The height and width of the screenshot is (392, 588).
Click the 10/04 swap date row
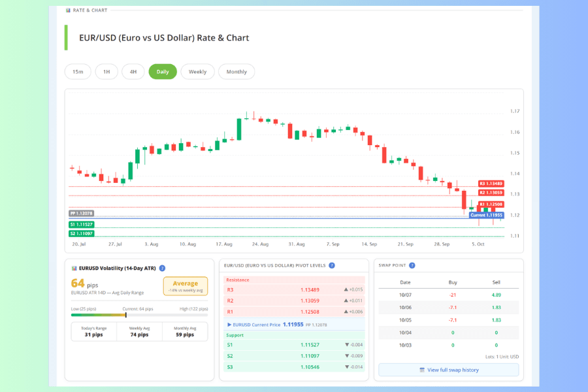click(x=448, y=333)
